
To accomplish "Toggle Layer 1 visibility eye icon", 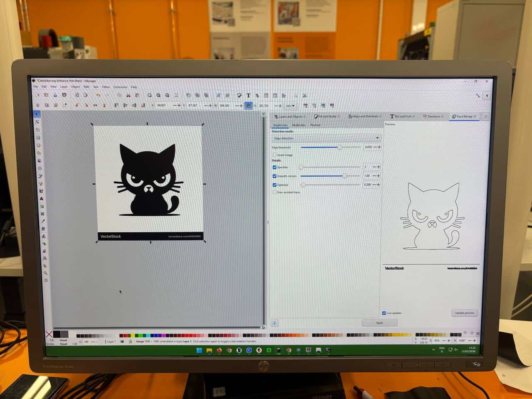I will point(122,342).
